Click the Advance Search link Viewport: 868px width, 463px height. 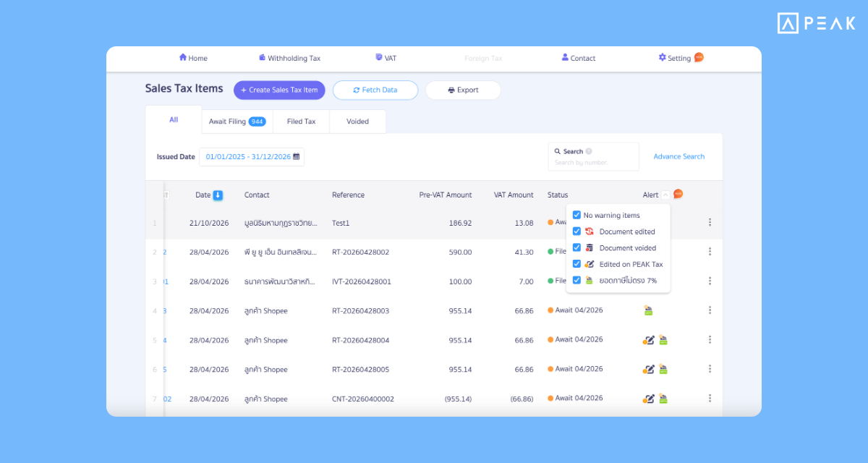(x=678, y=156)
